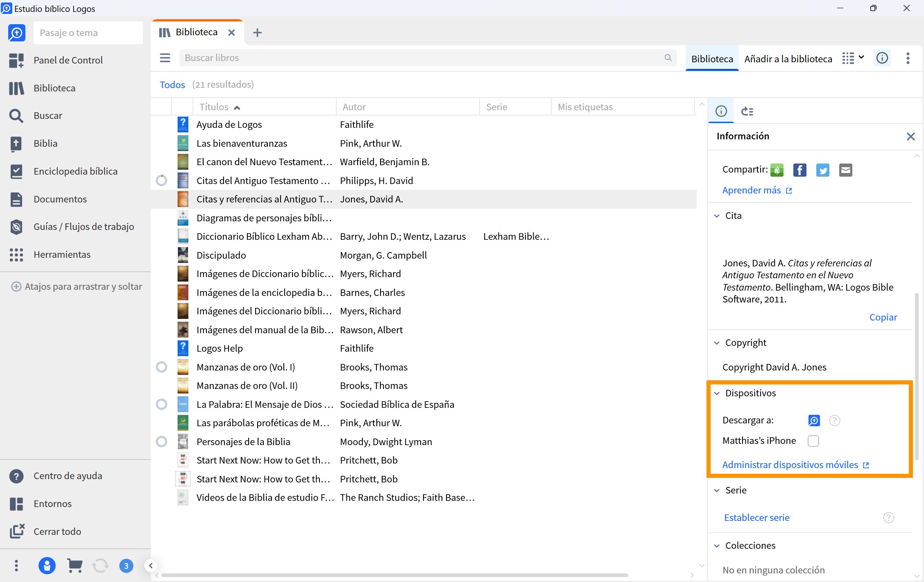Screen dimensions: 924x582
Task: Open a new tab with plus
Action: pyautogui.click(x=257, y=32)
